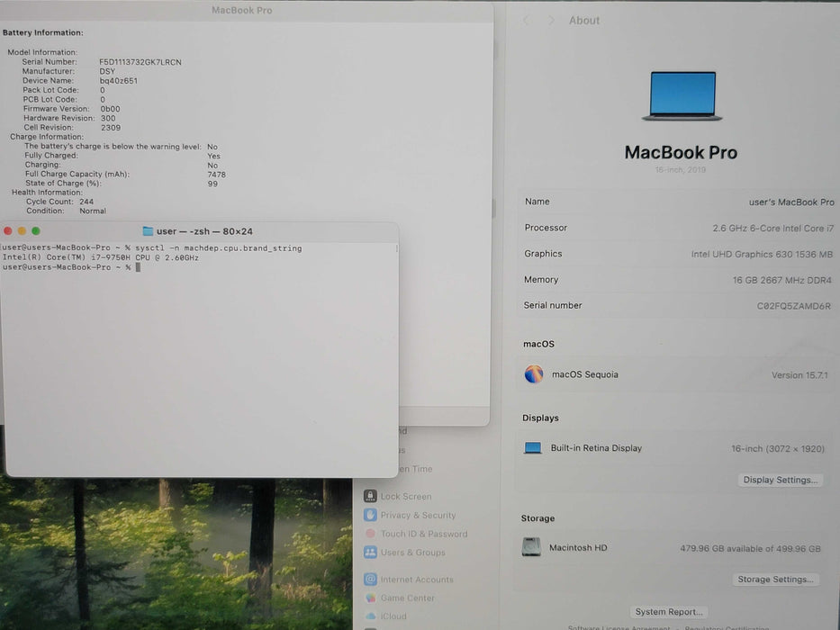
Task: Click the Manufacturer DSY value
Action: tap(107, 71)
